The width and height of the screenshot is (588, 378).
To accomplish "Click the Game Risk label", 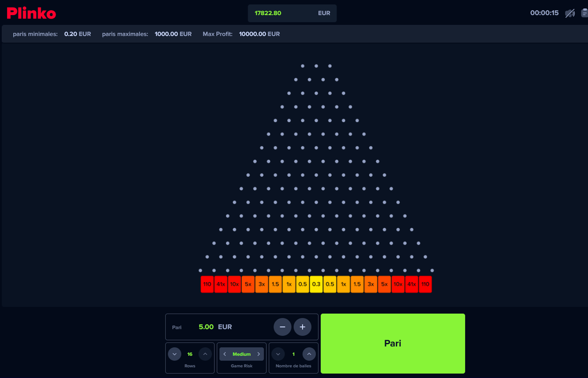I will [x=242, y=366].
